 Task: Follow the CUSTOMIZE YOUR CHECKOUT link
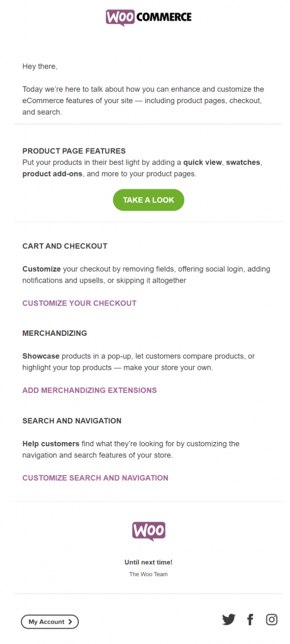(79, 303)
